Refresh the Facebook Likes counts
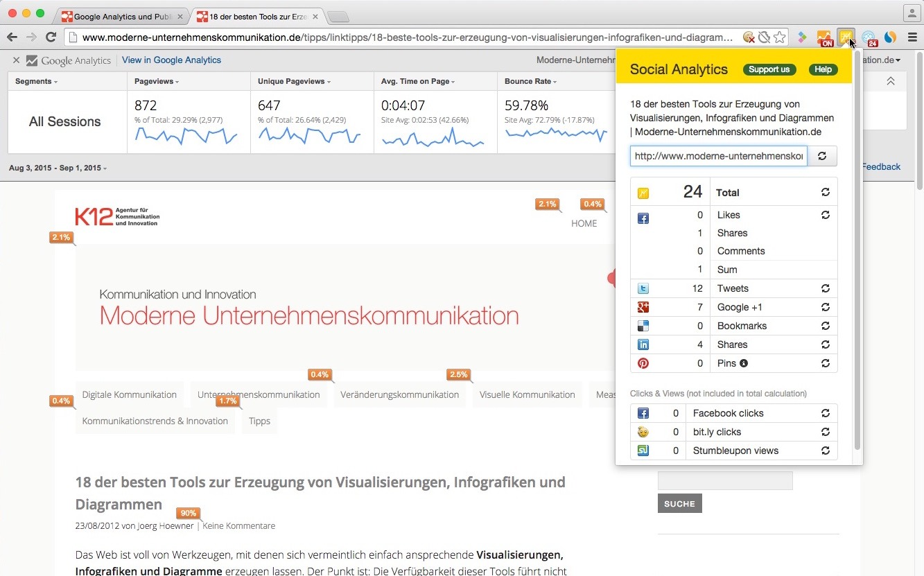 pyautogui.click(x=825, y=215)
